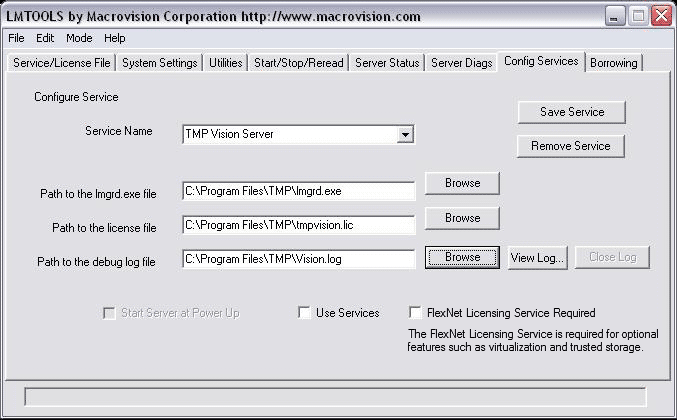Select the Server Status tab

(x=387, y=63)
